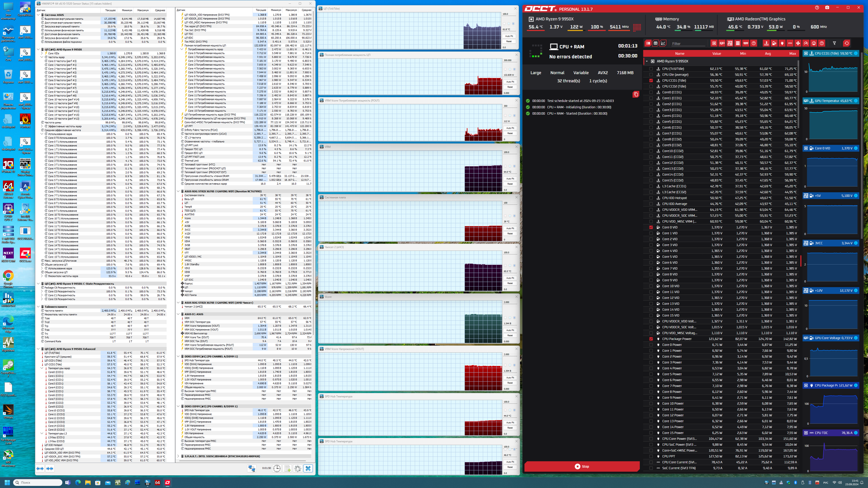The height and width of the screenshot is (488, 868).
Task: Check the CPU (Tctl/Tdie) sensor checkbox
Action: pyautogui.click(x=651, y=69)
